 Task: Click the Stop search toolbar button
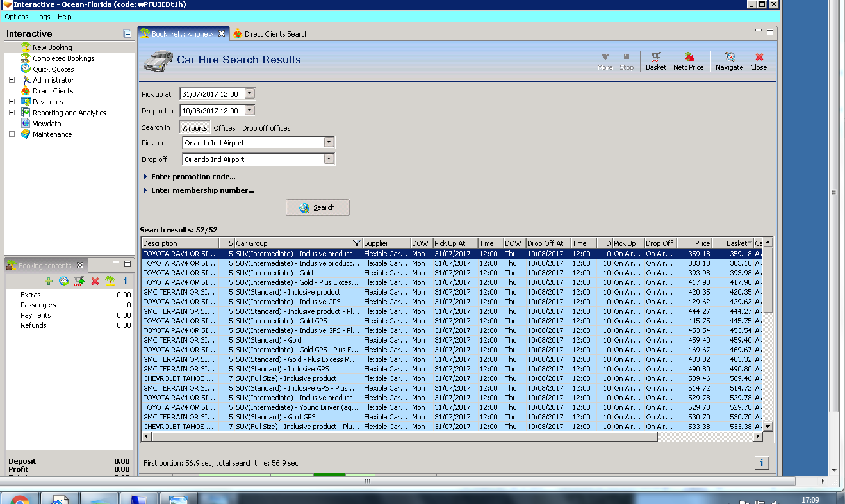pos(627,61)
